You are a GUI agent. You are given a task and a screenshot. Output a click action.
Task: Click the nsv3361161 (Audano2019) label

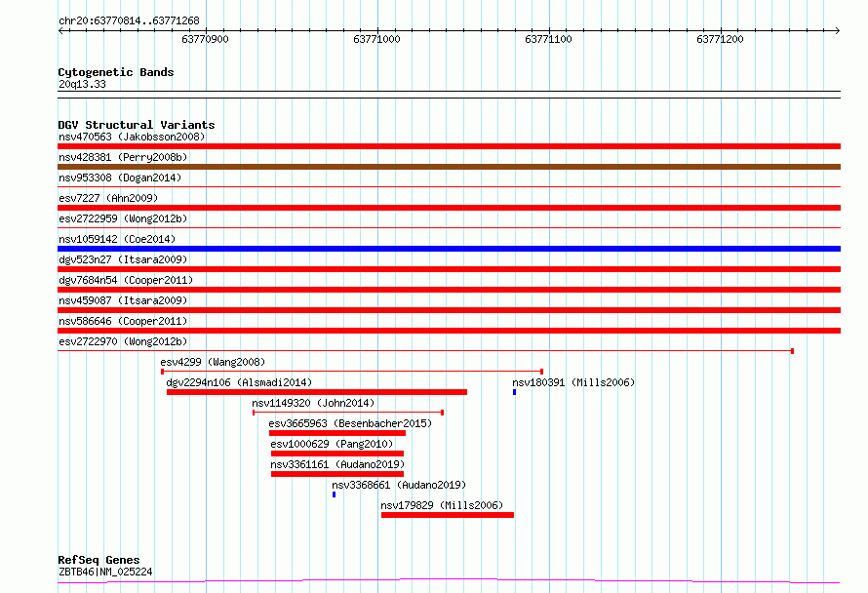337,464
